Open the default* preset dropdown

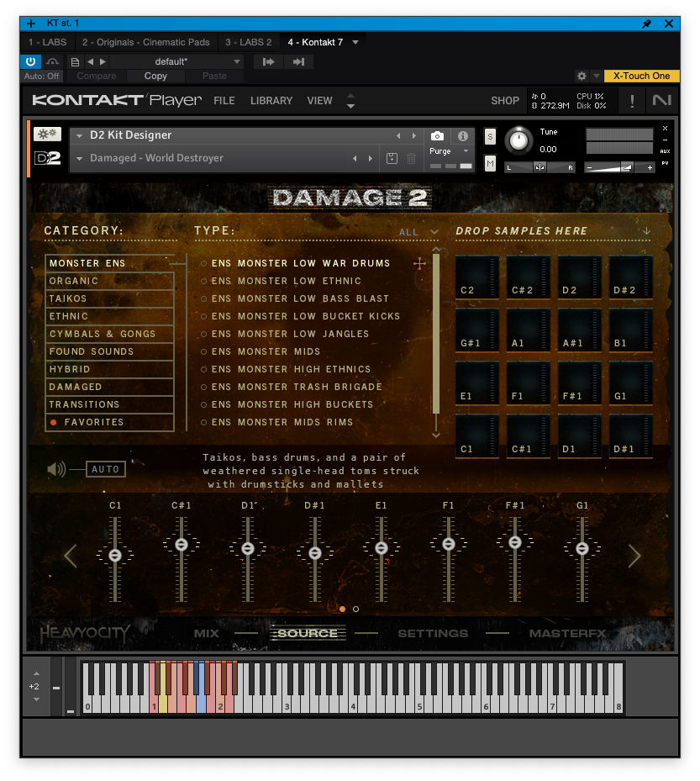[x=176, y=61]
